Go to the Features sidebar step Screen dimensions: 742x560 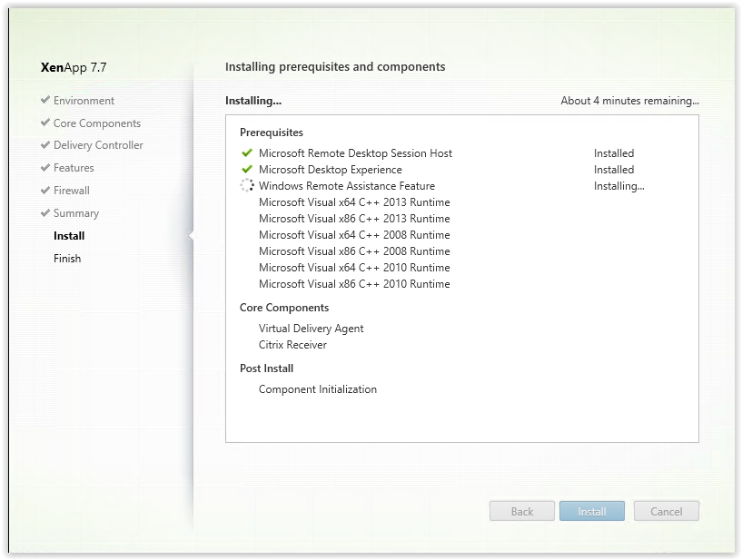[x=74, y=168]
